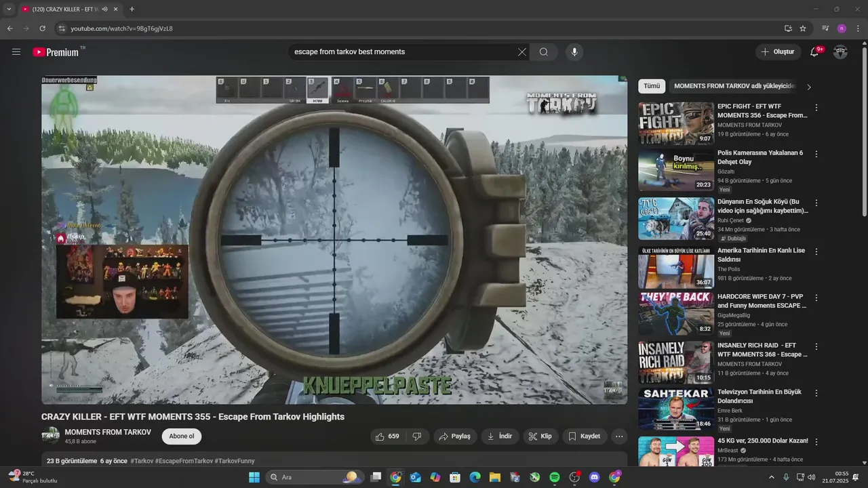Image resolution: width=868 pixels, height=488 pixels.
Task: Open the YouTube hamburger guide menu
Action: point(16,52)
